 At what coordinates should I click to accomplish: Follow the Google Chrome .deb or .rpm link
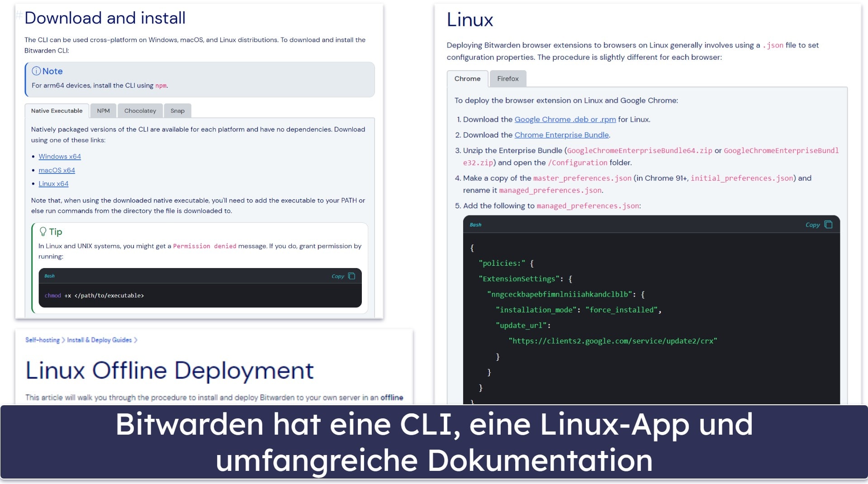pyautogui.click(x=565, y=120)
